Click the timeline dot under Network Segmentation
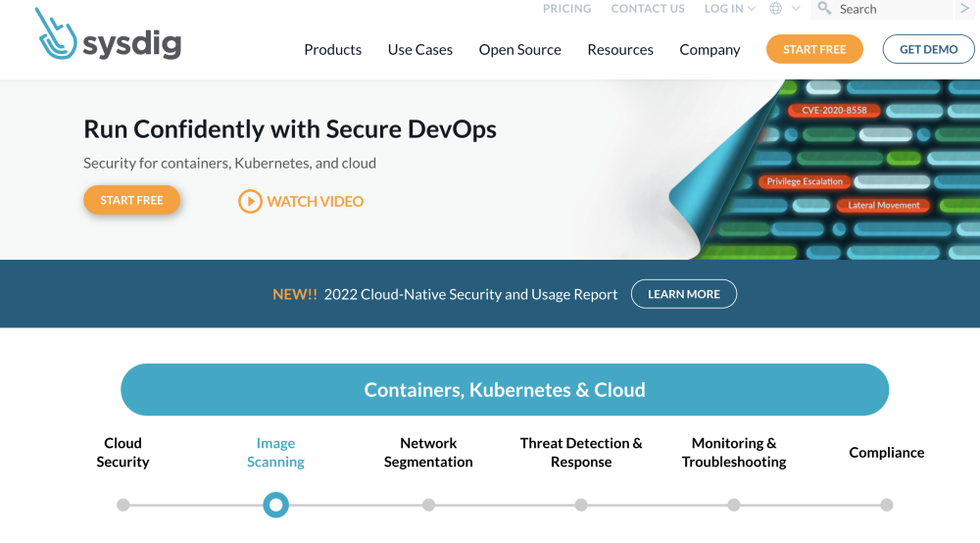 (x=428, y=505)
